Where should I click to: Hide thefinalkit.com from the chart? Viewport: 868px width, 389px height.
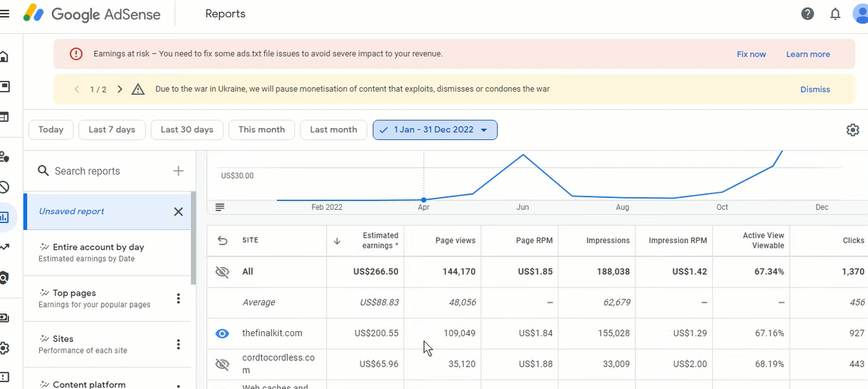[x=222, y=333]
